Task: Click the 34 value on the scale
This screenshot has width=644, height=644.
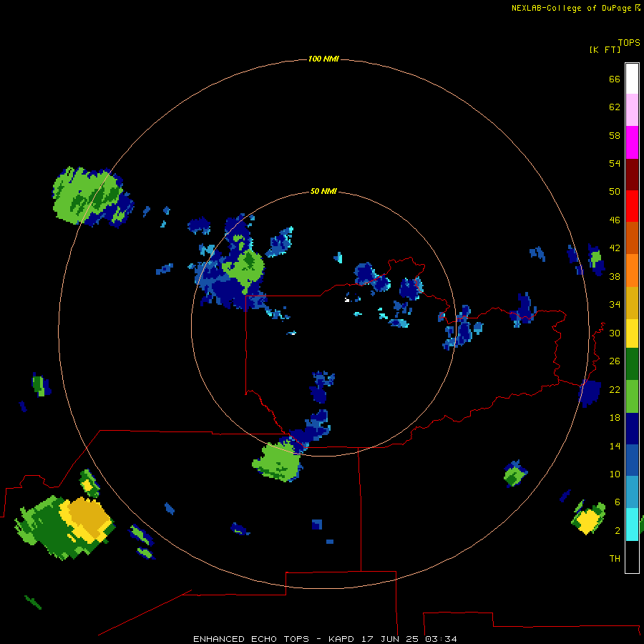Action: 615,304
